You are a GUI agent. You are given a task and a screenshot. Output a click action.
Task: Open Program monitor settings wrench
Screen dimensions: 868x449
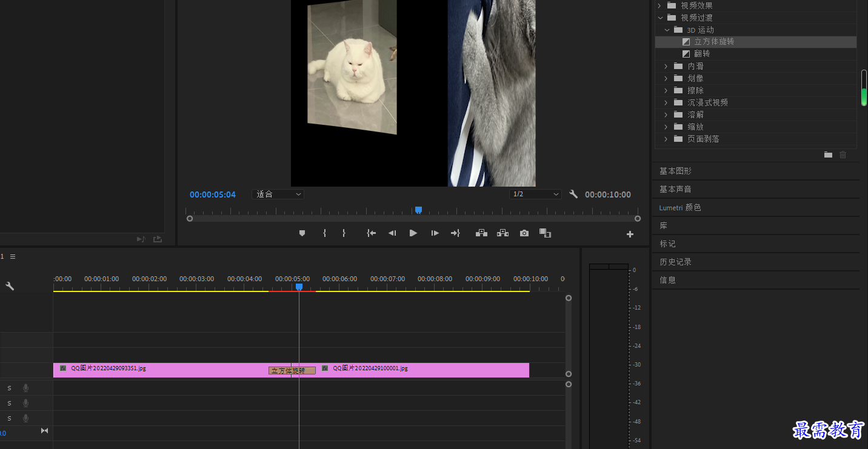click(573, 195)
